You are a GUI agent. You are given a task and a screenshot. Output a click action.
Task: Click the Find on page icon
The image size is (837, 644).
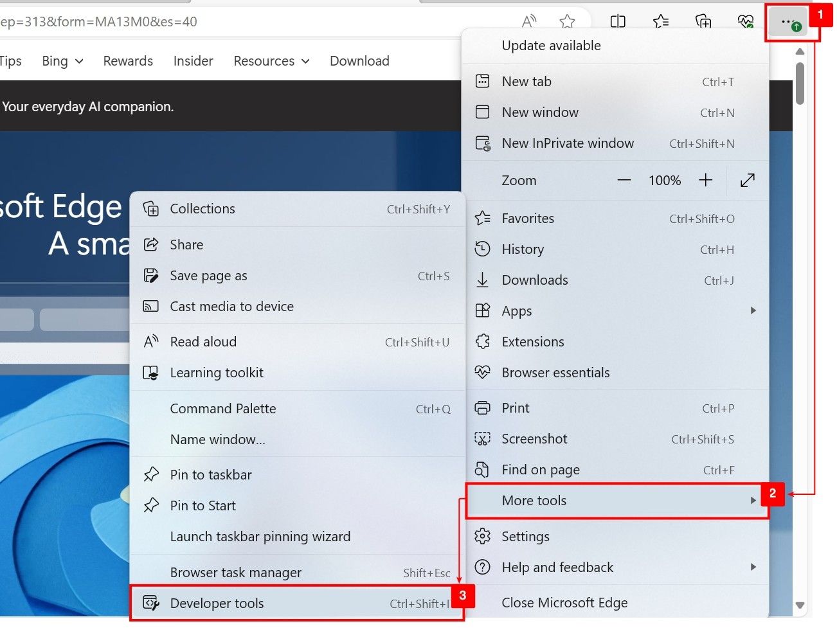click(482, 470)
